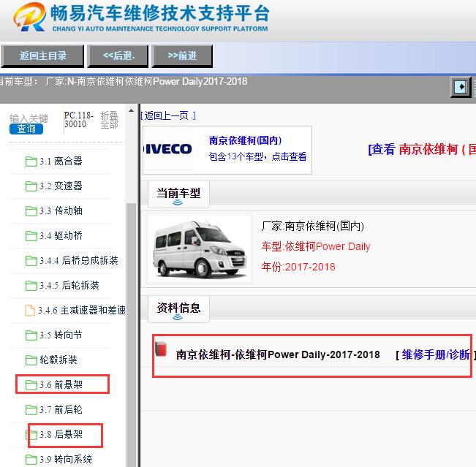Viewport: 476px width, 467px height.
Task: Click folder icon beside 3.7 前后轮
Action: (31, 410)
